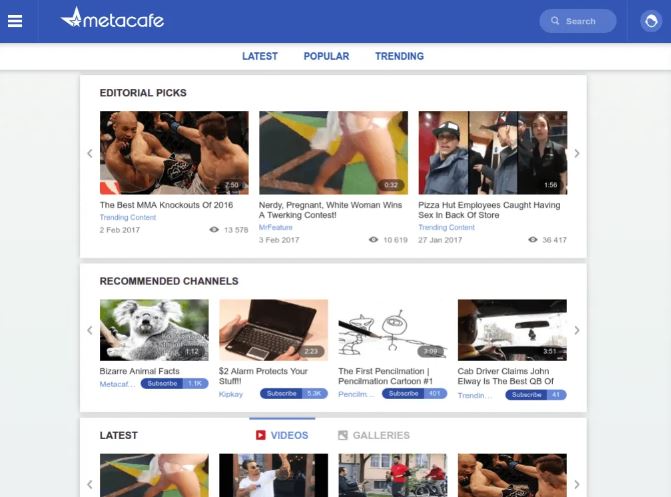Click the red Videos play icon
Viewport: 671px width, 497px height.
260,435
